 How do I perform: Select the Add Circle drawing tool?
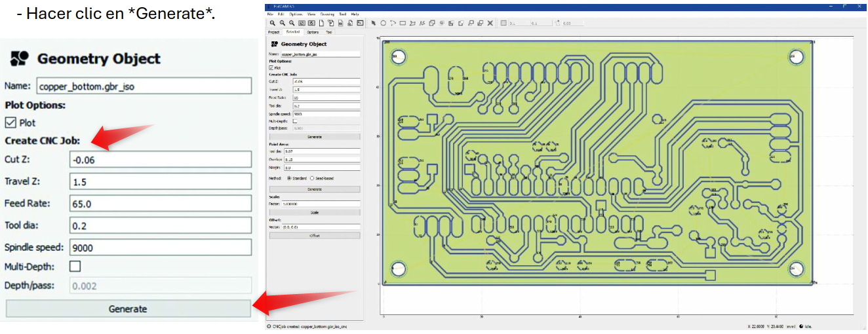[383, 23]
